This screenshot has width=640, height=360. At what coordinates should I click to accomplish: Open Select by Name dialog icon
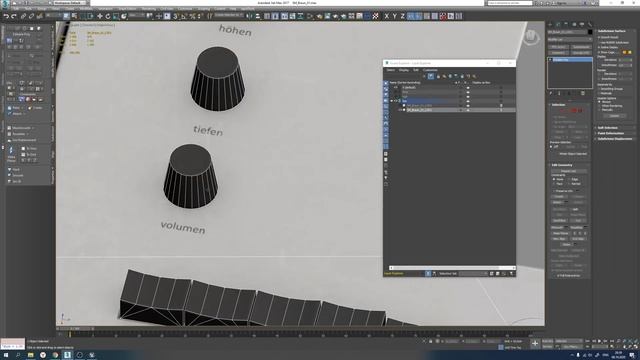pyautogui.click(x=74, y=16)
